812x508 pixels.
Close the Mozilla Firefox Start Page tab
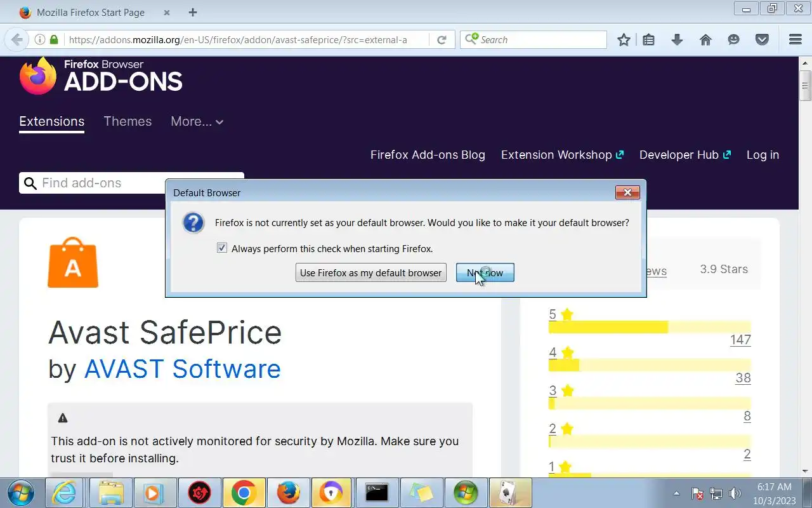pyautogui.click(x=166, y=12)
